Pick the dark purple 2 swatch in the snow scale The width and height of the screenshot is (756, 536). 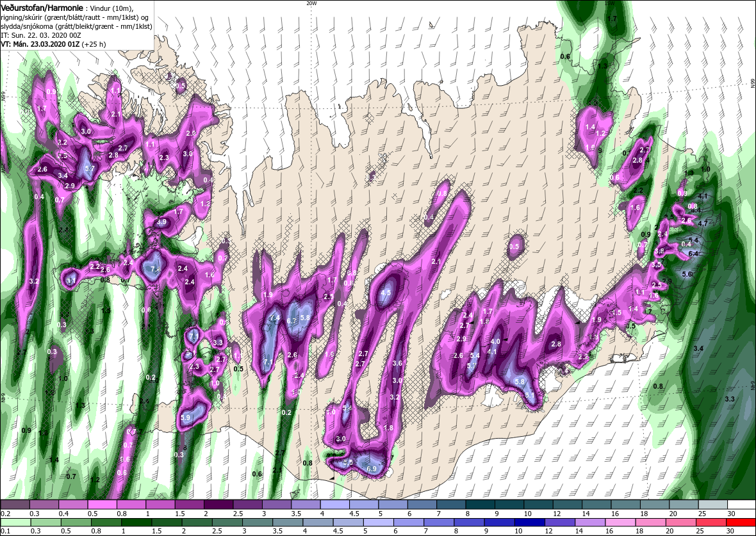click(x=219, y=504)
